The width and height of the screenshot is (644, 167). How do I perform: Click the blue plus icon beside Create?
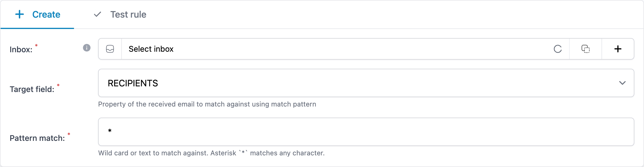(20, 14)
